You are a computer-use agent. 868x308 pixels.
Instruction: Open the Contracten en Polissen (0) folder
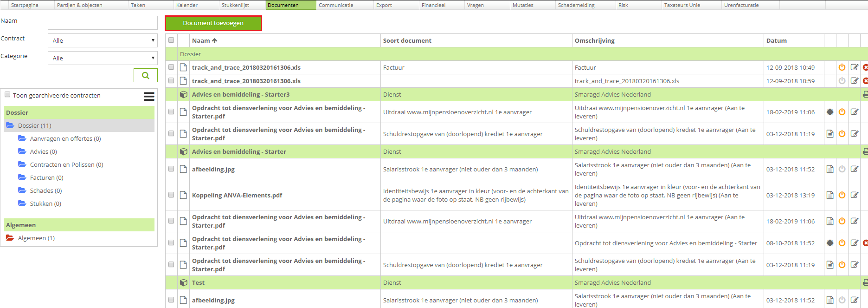(x=66, y=164)
